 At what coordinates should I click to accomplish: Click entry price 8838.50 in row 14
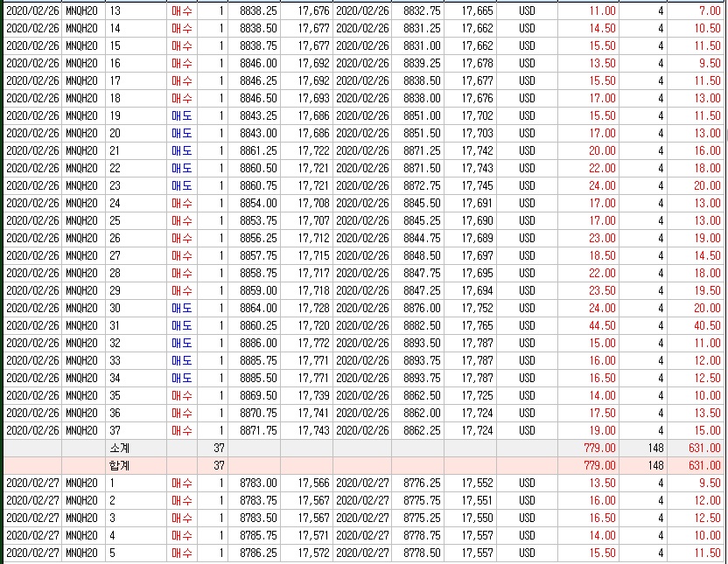[258, 28]
